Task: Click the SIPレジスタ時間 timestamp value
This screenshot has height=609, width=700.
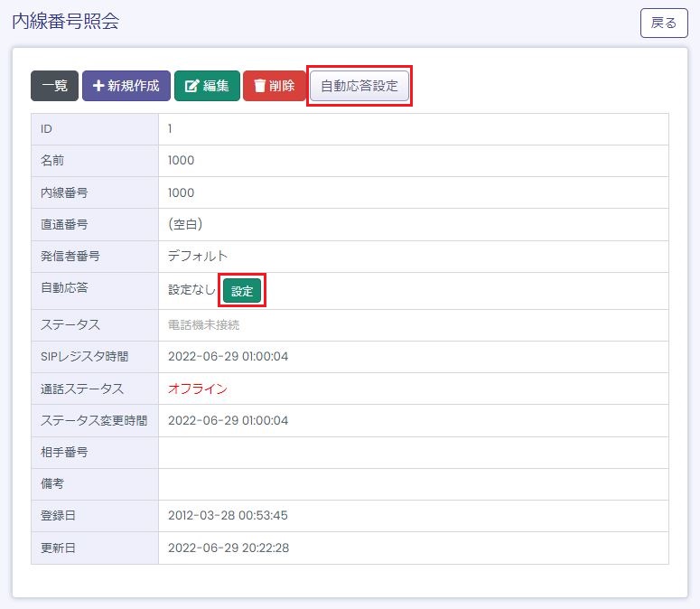Action: pyautogui.click(x=228, y=357)
